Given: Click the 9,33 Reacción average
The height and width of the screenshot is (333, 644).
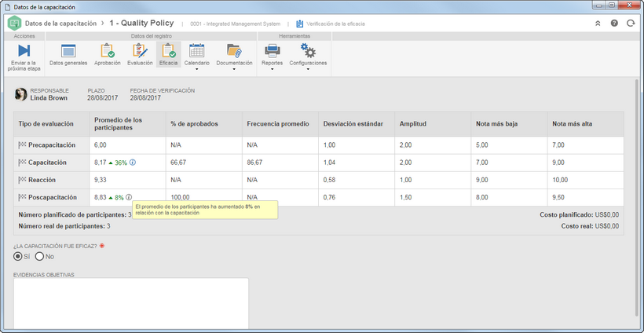Looking at the screenshot, I should [101, 180].
